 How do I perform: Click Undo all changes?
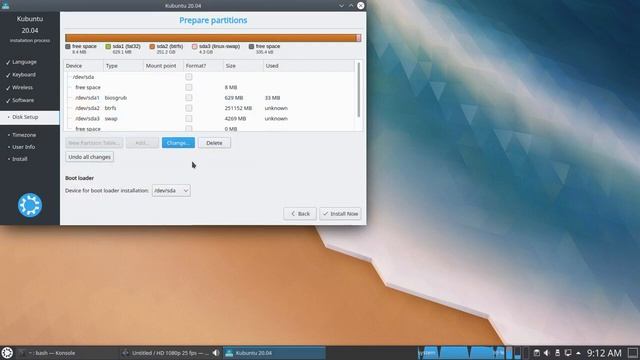tap(89, 157)
